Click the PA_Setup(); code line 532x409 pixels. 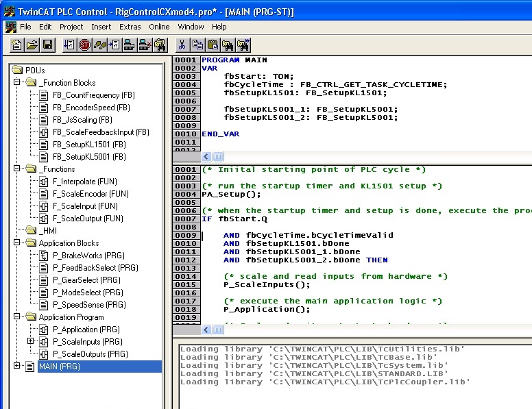click(x=232, y=195)
